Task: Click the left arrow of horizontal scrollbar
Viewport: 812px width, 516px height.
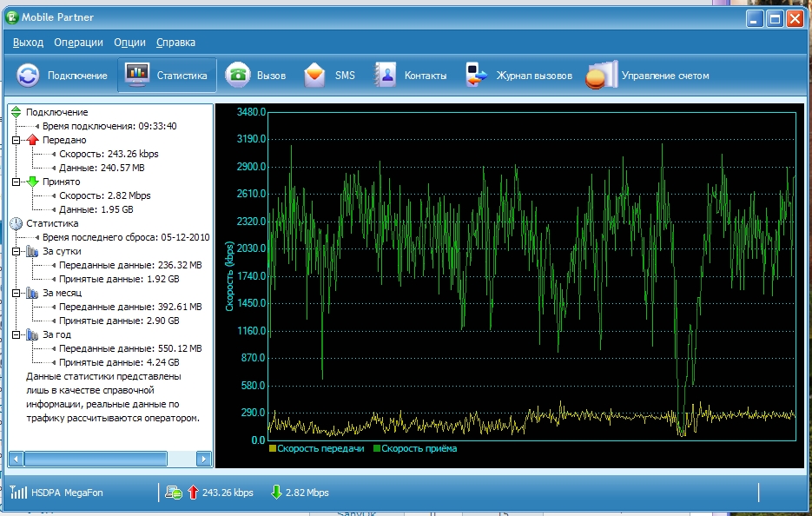Action: [x=16, y=459]
